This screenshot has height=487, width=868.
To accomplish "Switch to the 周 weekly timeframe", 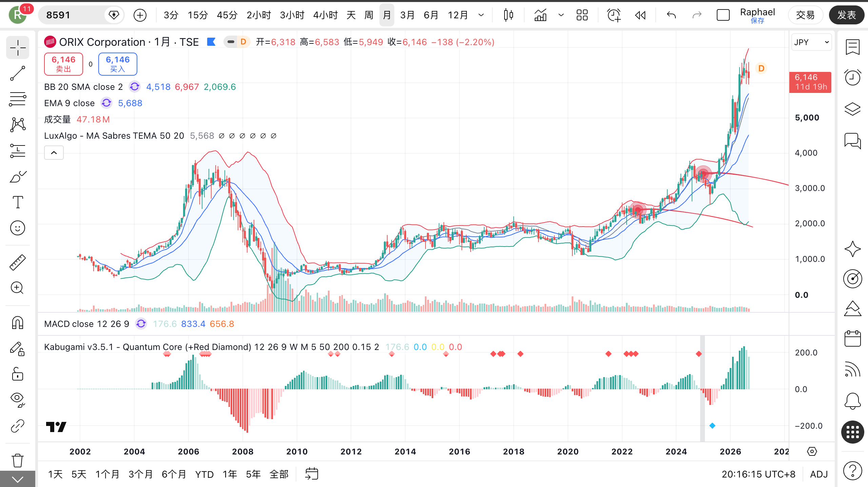I will click(x=369, y=15).
